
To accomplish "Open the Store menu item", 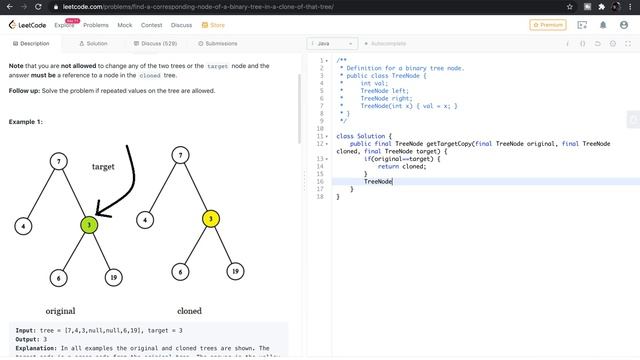I will [x=213, y=25].
